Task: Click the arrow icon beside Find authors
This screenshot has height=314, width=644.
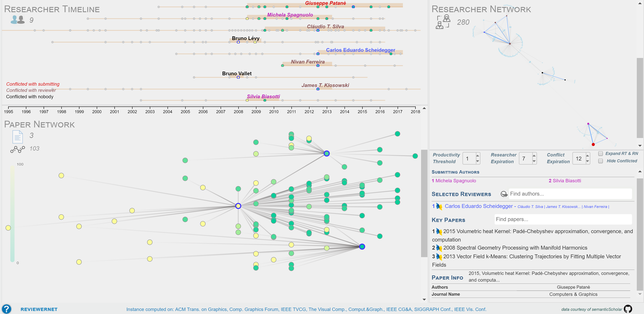Action: (504, 194)
